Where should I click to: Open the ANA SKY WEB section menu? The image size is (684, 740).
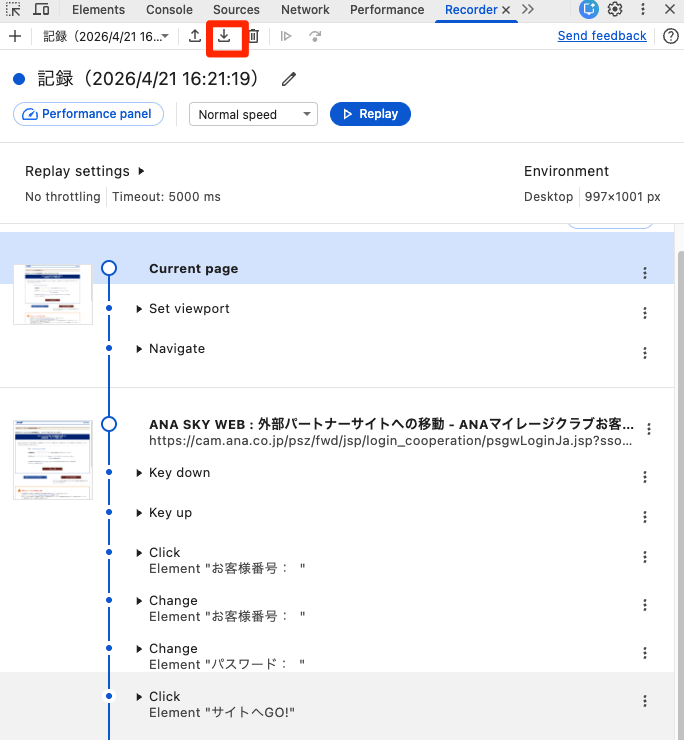coord(649,429)
